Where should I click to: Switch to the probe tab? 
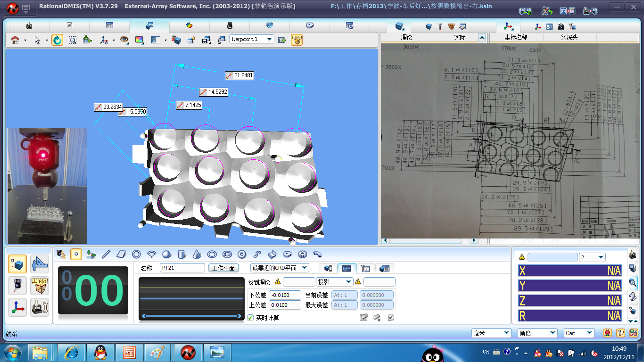[230, 25]
